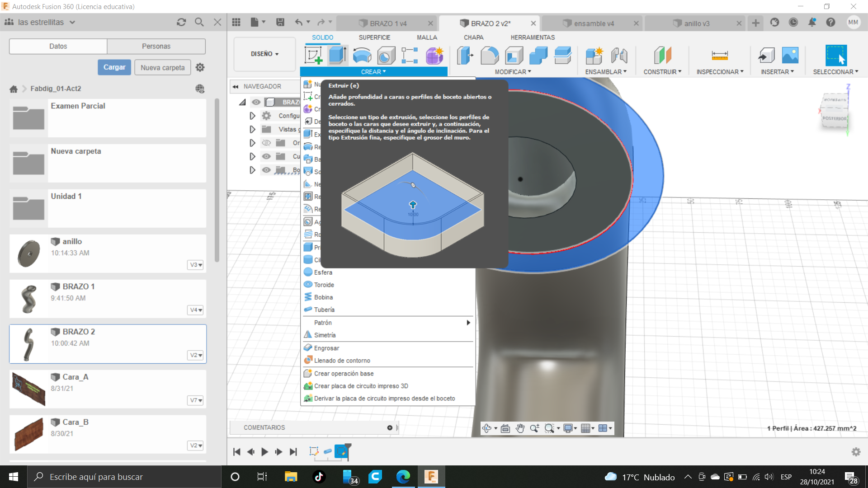Select the Pan hand tool

[x=520, y=428]
